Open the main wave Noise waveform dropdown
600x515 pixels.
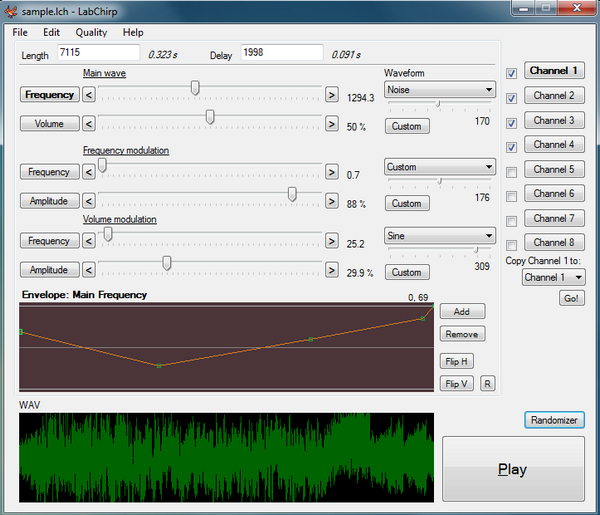coord(440,90)
